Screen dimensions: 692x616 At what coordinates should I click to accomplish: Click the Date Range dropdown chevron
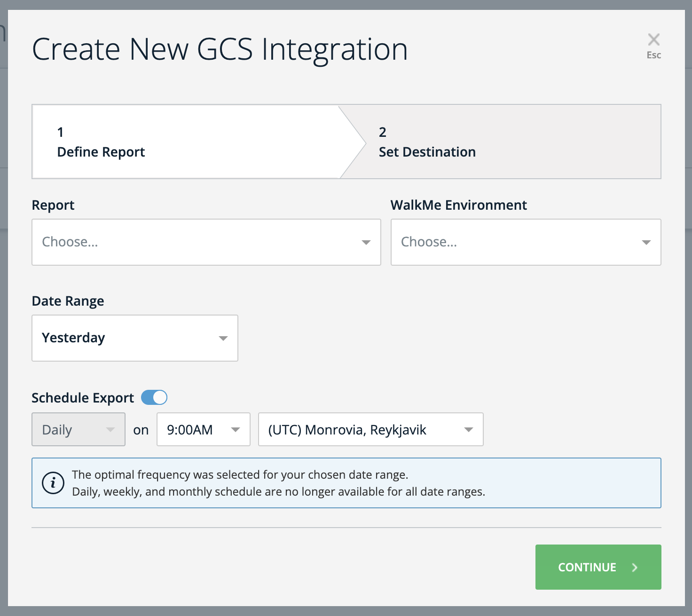point(223,338)
